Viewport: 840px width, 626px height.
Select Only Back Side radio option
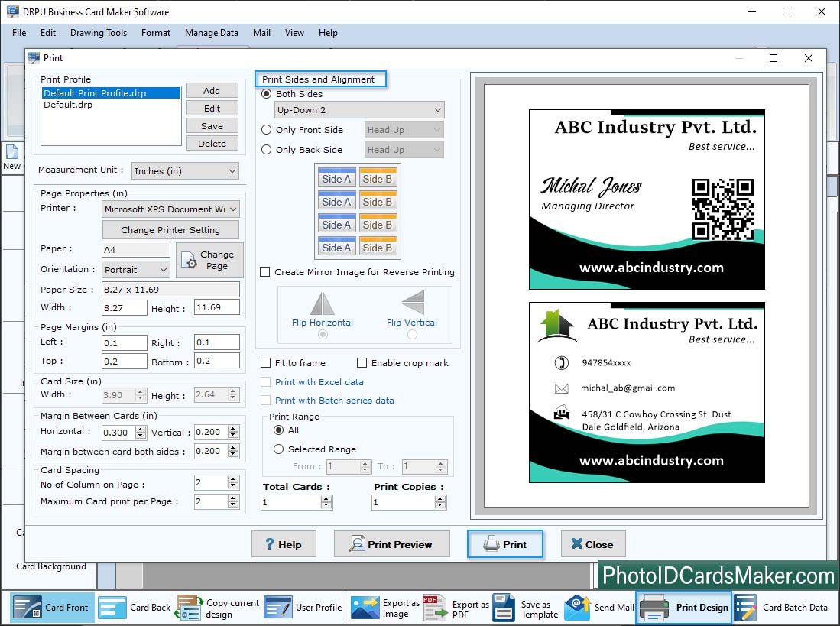[x=266, y=149]
